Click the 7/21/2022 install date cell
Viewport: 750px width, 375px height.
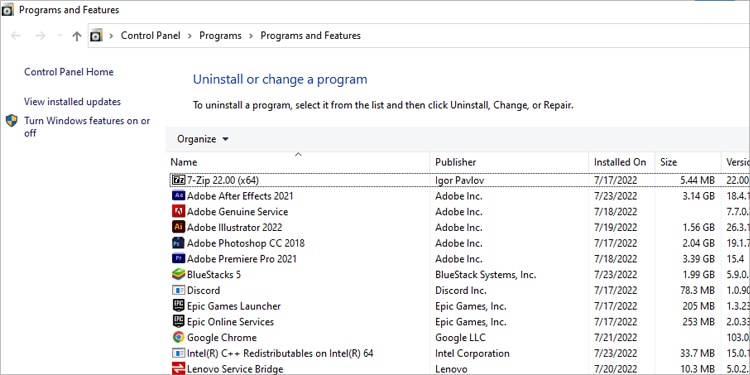pos(615,337)
